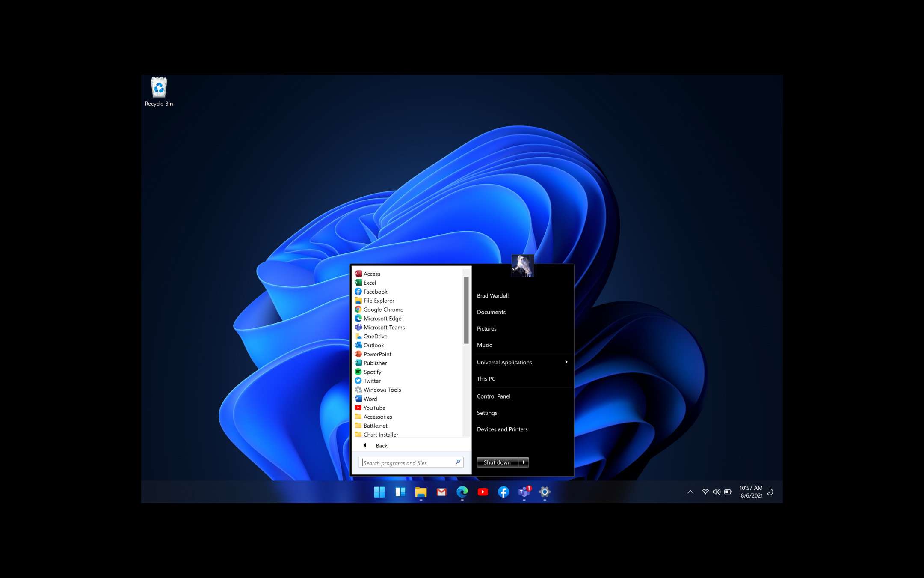Open the Widgets icon on the taskbar

click(x=400, y=492)
